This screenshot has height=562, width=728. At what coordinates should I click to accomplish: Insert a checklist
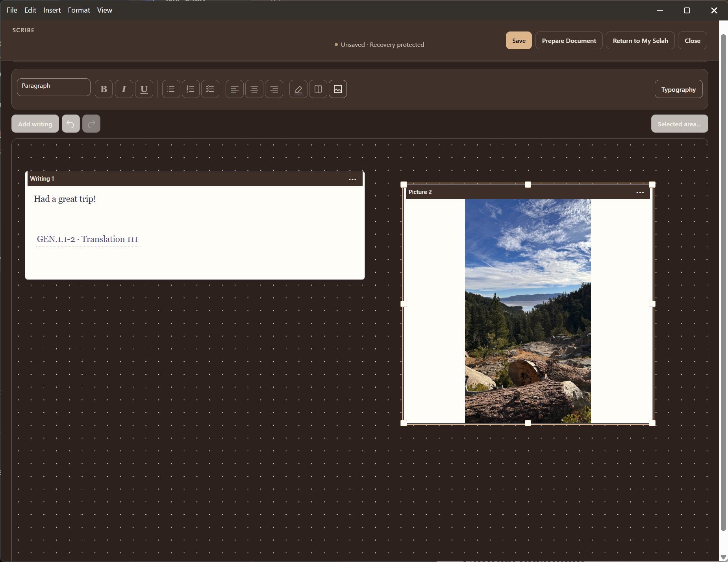[x=210, y=89]
